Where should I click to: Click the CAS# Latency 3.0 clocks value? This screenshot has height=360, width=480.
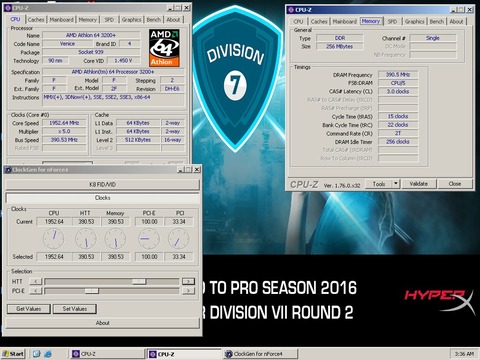pos(398,91)
